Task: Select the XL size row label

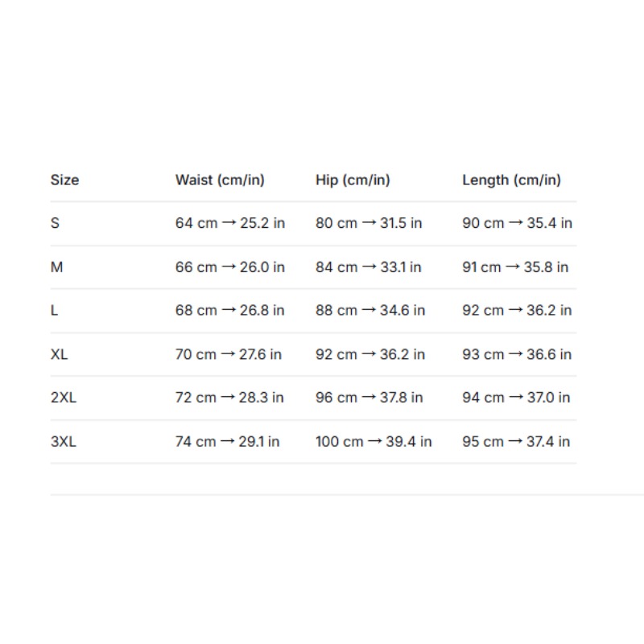Action: 59,354
